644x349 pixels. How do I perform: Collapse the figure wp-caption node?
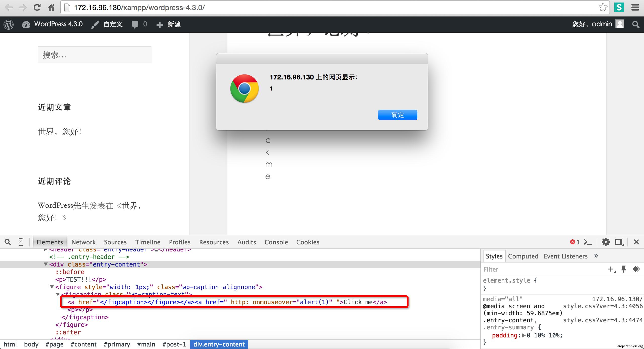pos(52,287)
